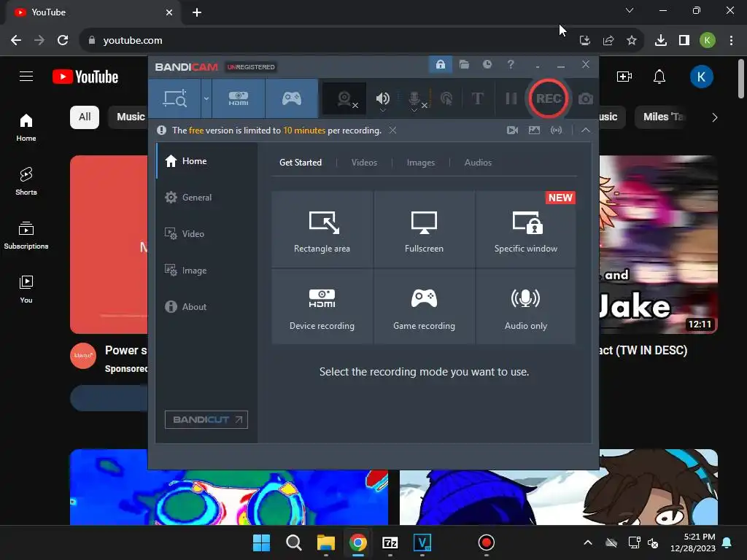Open microphone settings dropdown arrow below mic icon

[x=414, y=111]
